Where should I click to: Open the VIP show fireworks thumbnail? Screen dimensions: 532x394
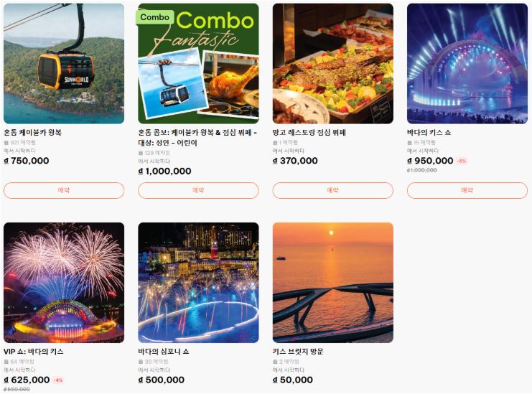(x=64, y=283)
